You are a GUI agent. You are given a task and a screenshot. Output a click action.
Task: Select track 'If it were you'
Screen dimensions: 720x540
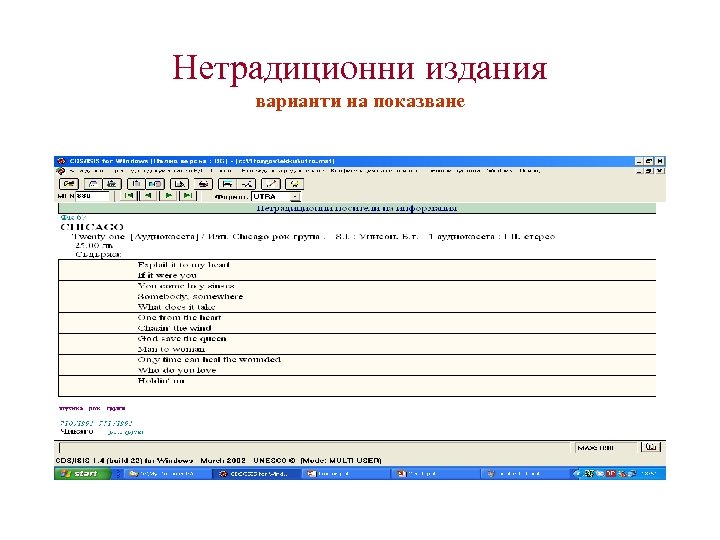click(x=167, y=275)
